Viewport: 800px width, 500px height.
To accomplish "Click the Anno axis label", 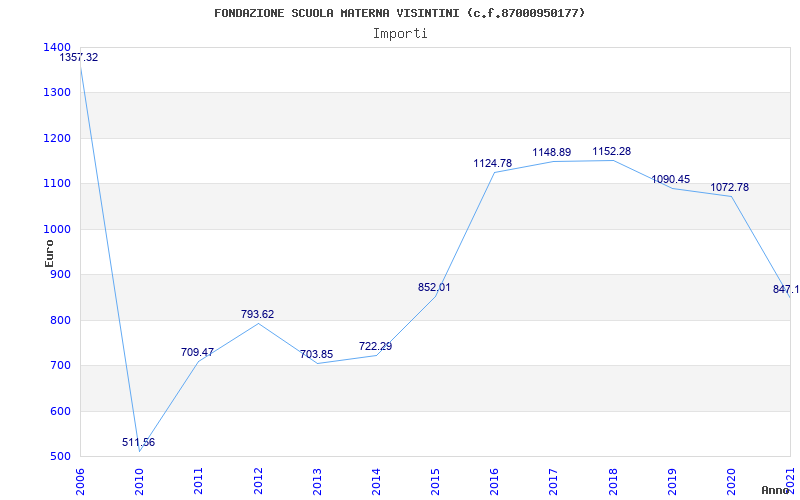I will (776, 490).
